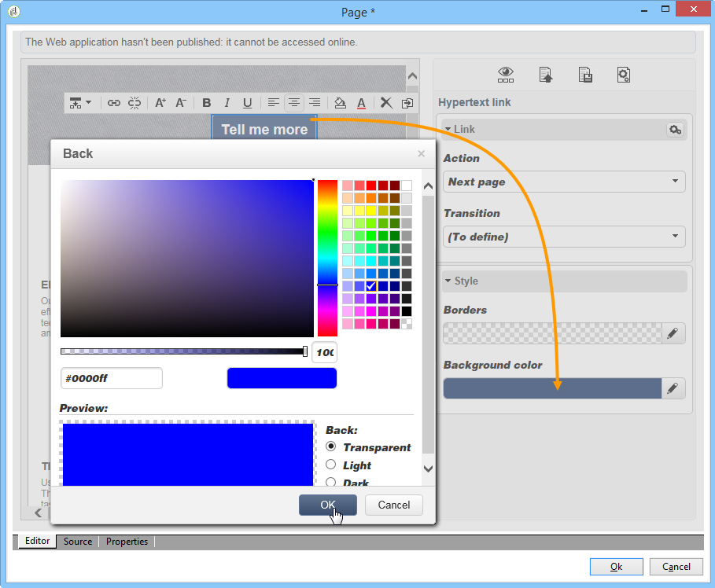Click the Link section gears icon

676,130
